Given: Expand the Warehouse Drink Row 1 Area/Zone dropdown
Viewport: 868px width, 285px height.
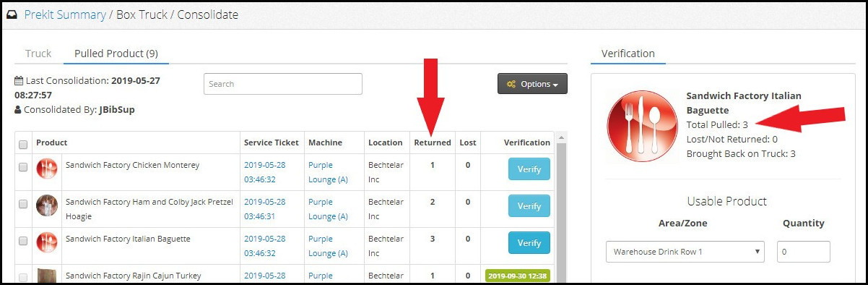Looking at the screenshot, I should [685, 252].
